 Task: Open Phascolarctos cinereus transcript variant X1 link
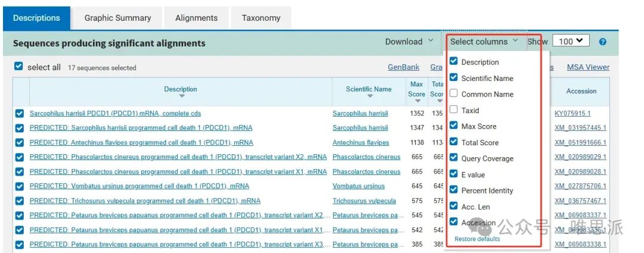(178, 172)
